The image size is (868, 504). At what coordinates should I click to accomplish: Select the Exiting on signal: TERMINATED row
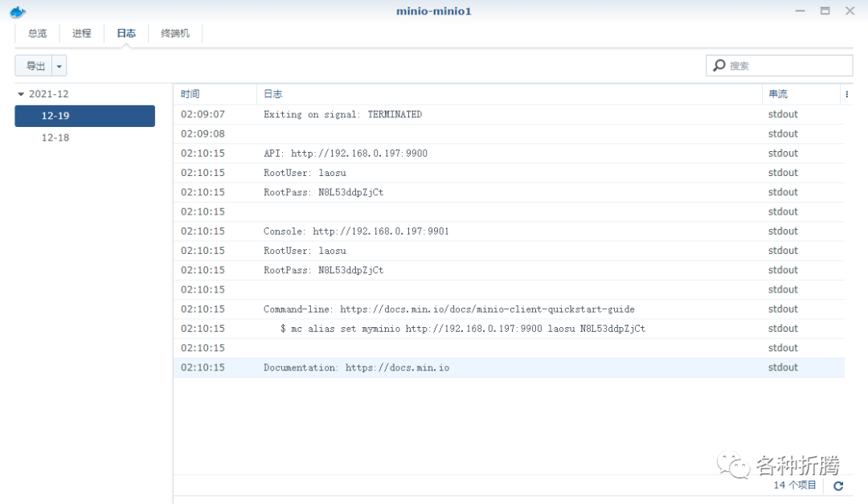point(510,115)
